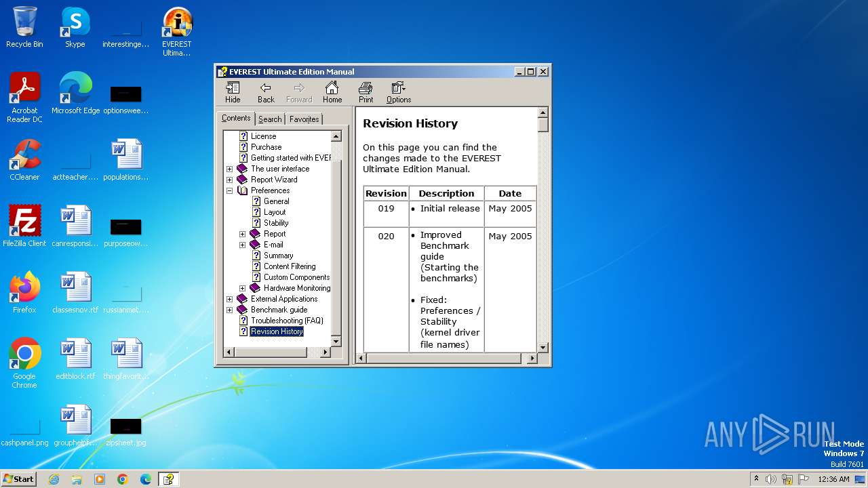Open Microsoft Edge desktop icon

click(75, 94)
